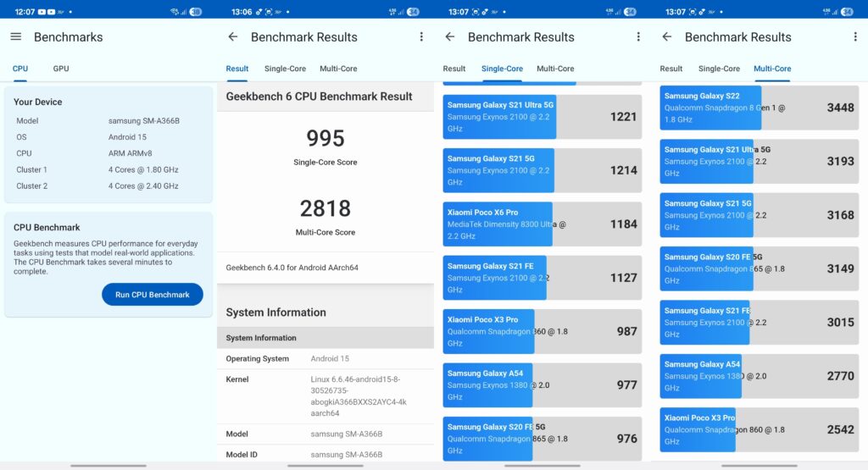Tap back arrow on Multi-Core results screen
The width and height of the screenshot is (868, 470).
point(666,36)
